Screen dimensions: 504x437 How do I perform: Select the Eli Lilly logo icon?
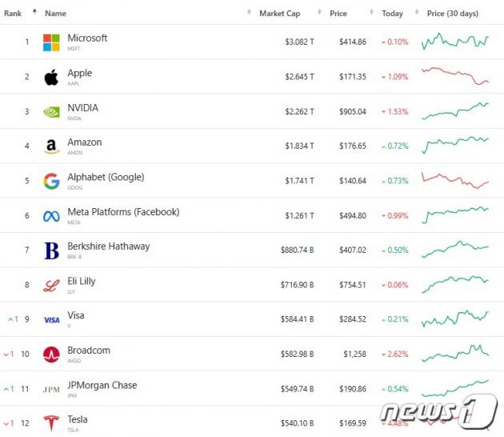(x=51, y=286)
